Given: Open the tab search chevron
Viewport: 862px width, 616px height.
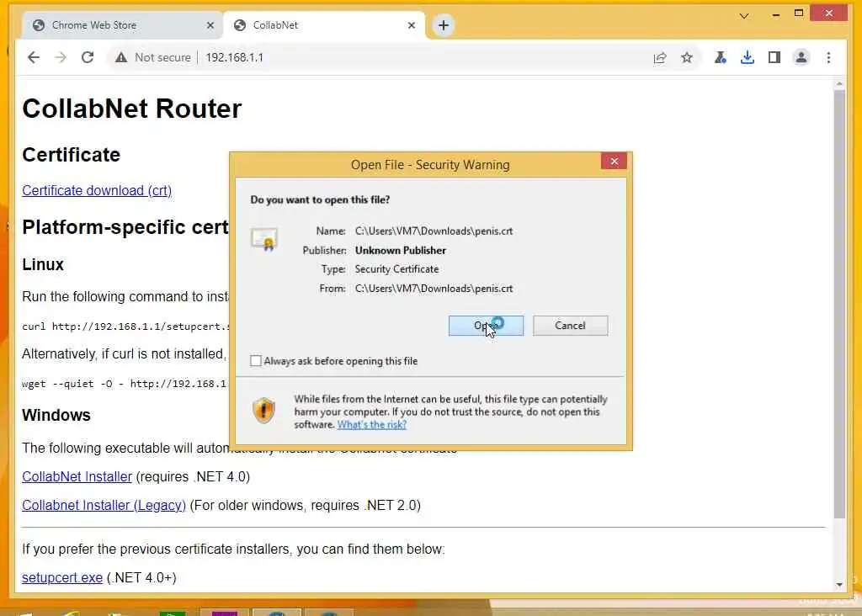Looking at the screenshot, I should point(744,15).
